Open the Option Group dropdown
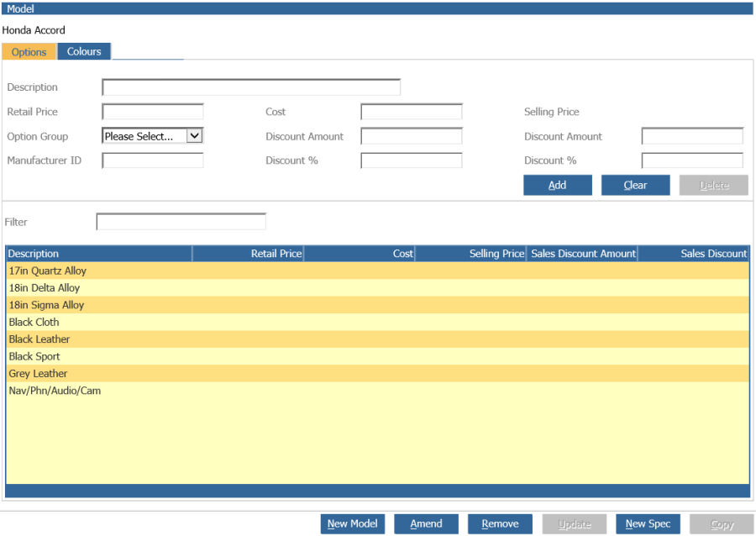756x536 pixels. point(153,136)
